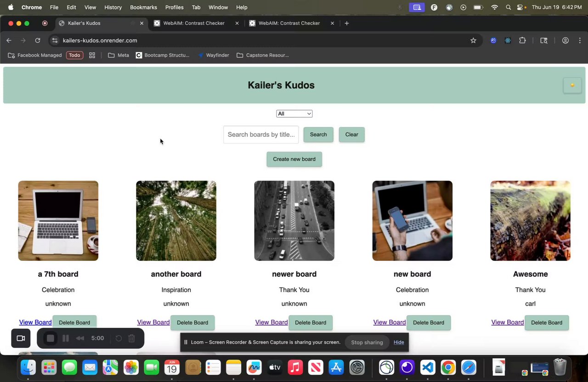Click the Chrome profile avatar icon
Viewport: 588px width, 382px height.
tap(565, 40)
